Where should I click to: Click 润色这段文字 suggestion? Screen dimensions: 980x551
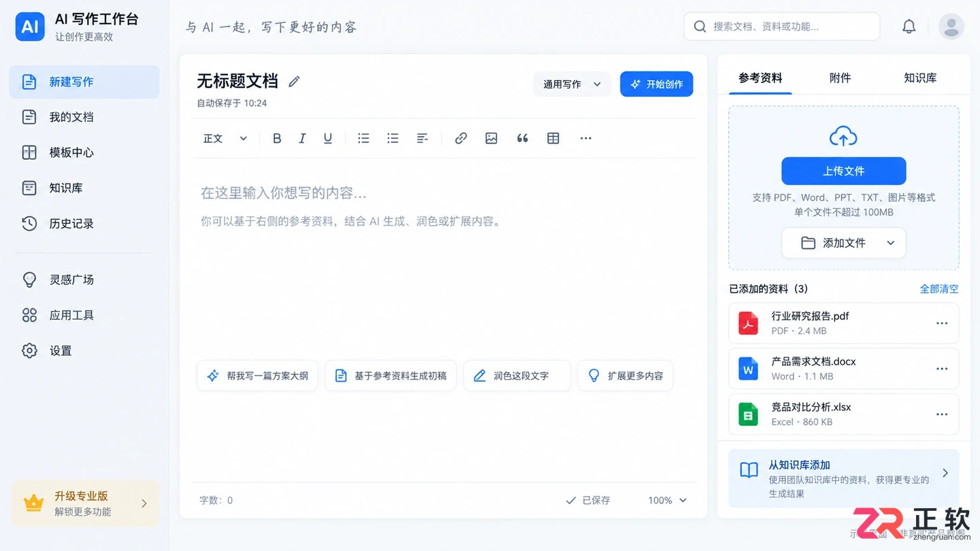[517, 375]
